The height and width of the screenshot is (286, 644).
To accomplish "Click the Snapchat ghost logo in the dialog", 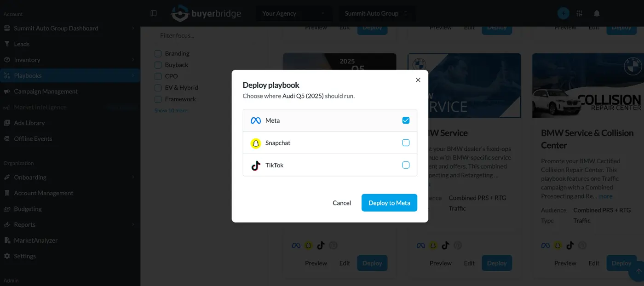I will pyautogui.click(x=256, y=143).
